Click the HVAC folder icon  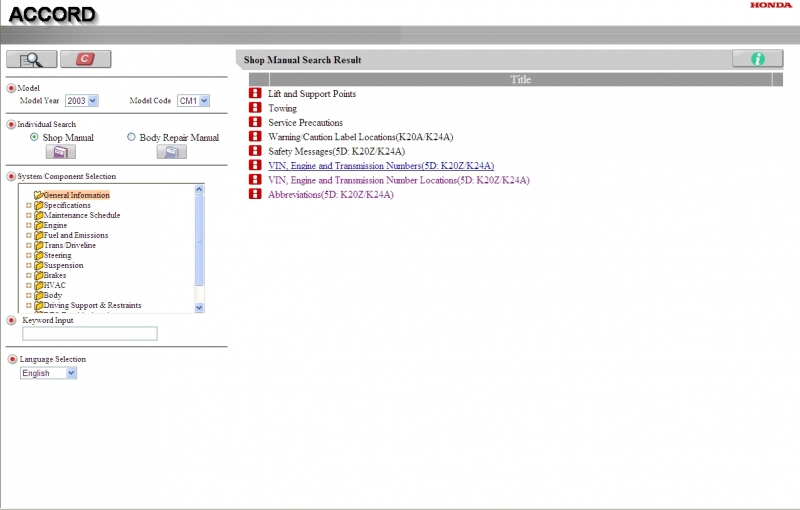(38, 285)
